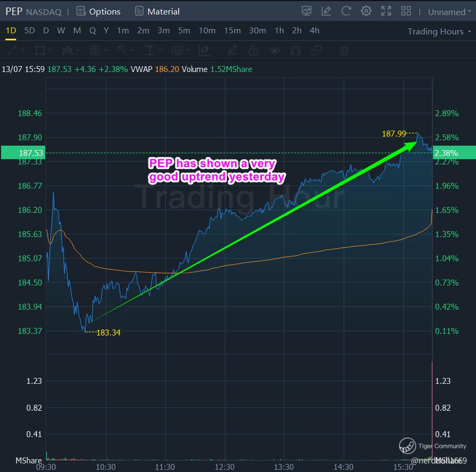Click the 12:30 time axis label

click(224, 467)
